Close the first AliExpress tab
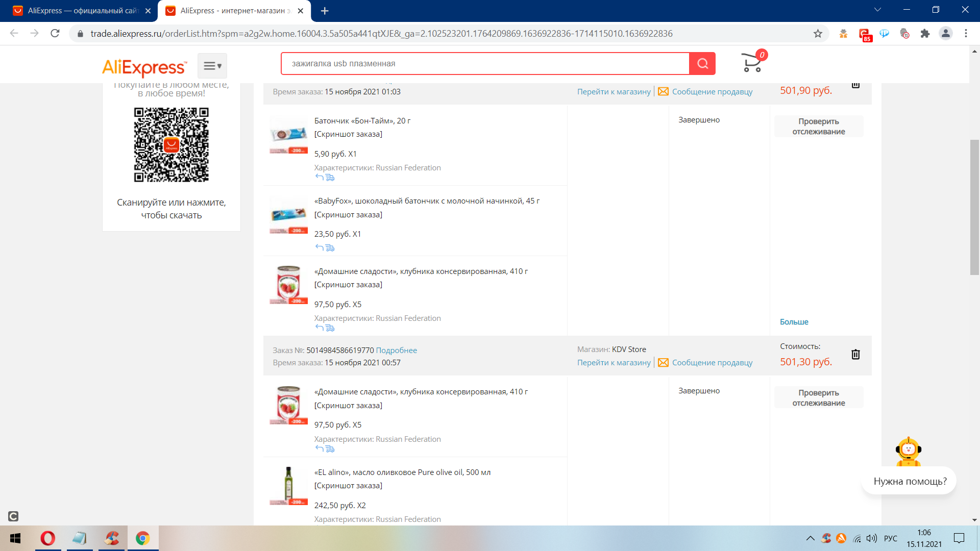Image resolution: width=980 pixels, height=551 pixels. tap(148, 11)
